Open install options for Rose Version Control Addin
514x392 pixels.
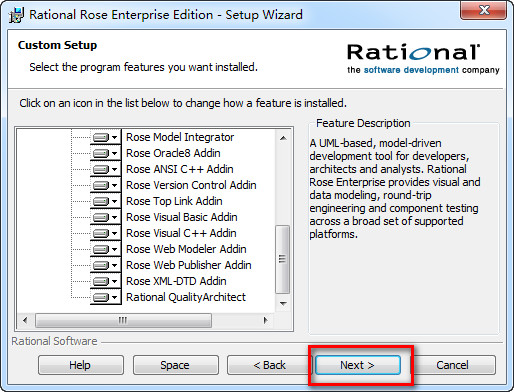pyautogui.click(x=105, y=185)
